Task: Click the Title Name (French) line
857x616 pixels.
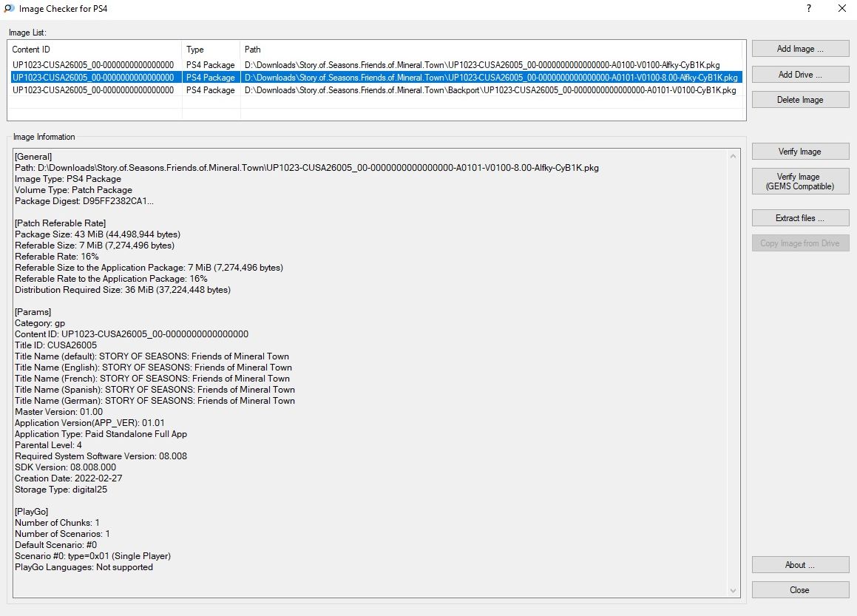Action: pos(152,378)
